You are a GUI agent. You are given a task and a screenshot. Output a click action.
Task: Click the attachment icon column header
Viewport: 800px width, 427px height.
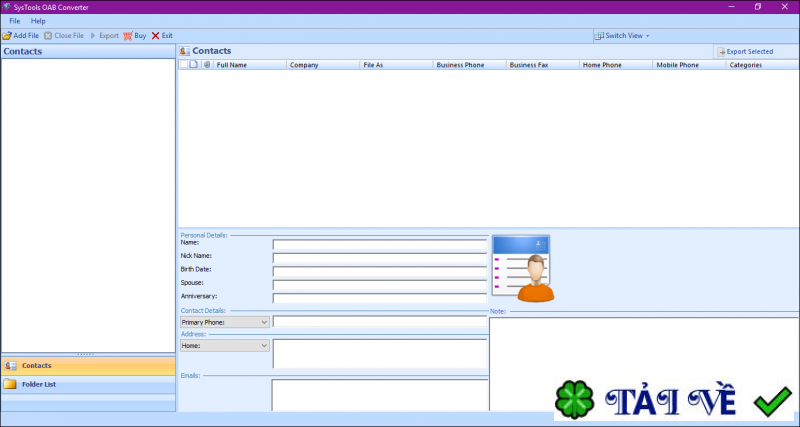click(207, 65)
